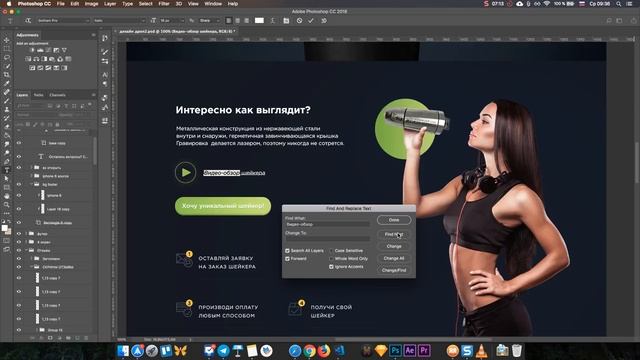Toggle text orientation icon in options bar

28,20
